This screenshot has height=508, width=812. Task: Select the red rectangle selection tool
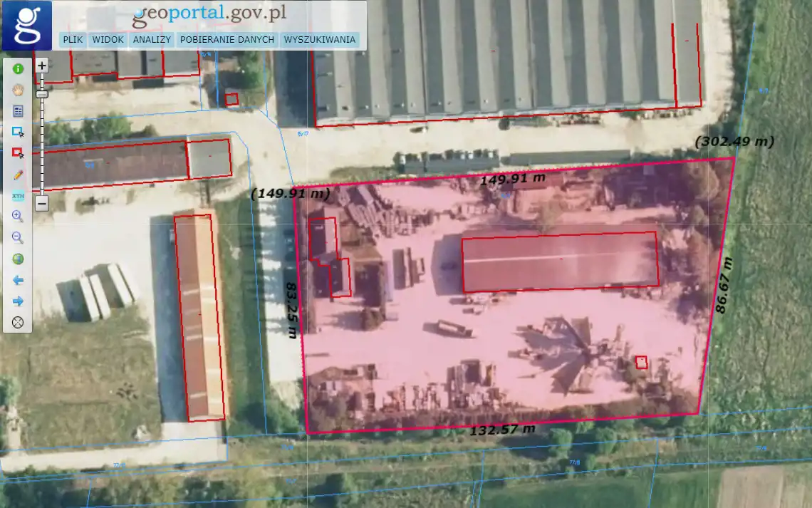click(18, 153)
